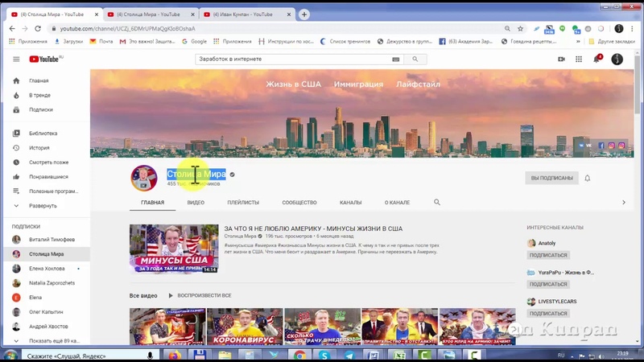The height and width of the screenshot is (362, 644).
Task: Click the right chevron in channel tab bar
Action: [x=623, y=203]
